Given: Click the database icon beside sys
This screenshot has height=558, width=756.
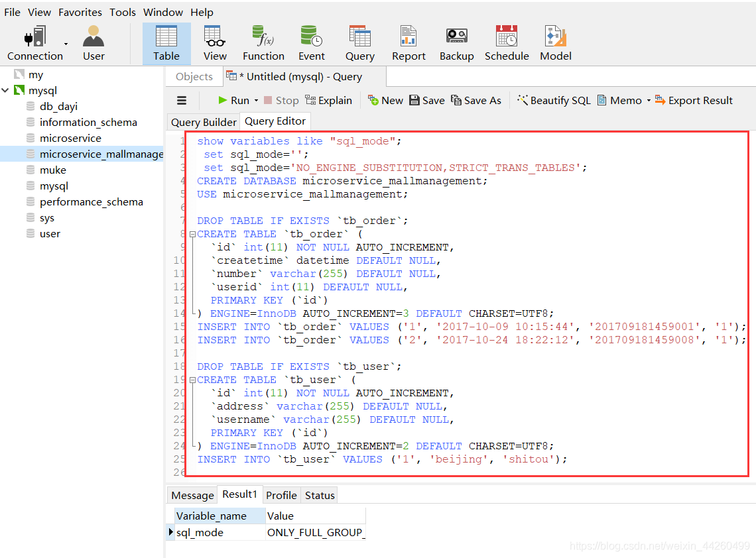Looking at the screenshot, I should 31,218.
